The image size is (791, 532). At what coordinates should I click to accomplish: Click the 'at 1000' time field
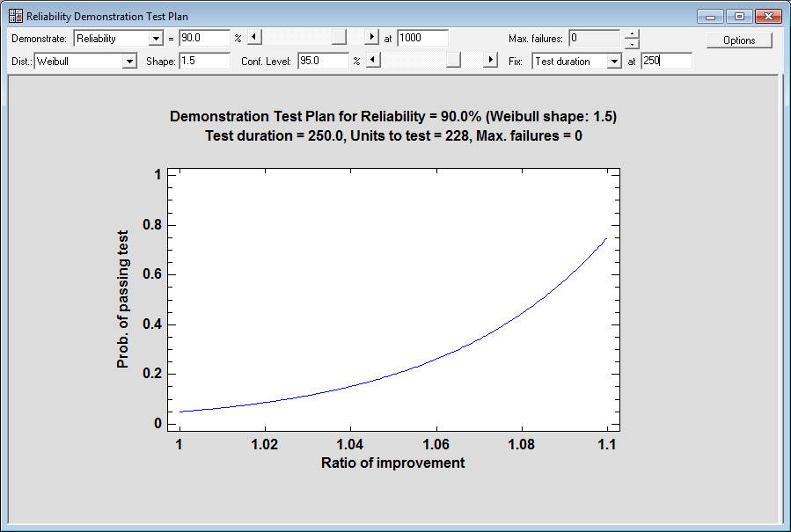[x=422, y=39]
